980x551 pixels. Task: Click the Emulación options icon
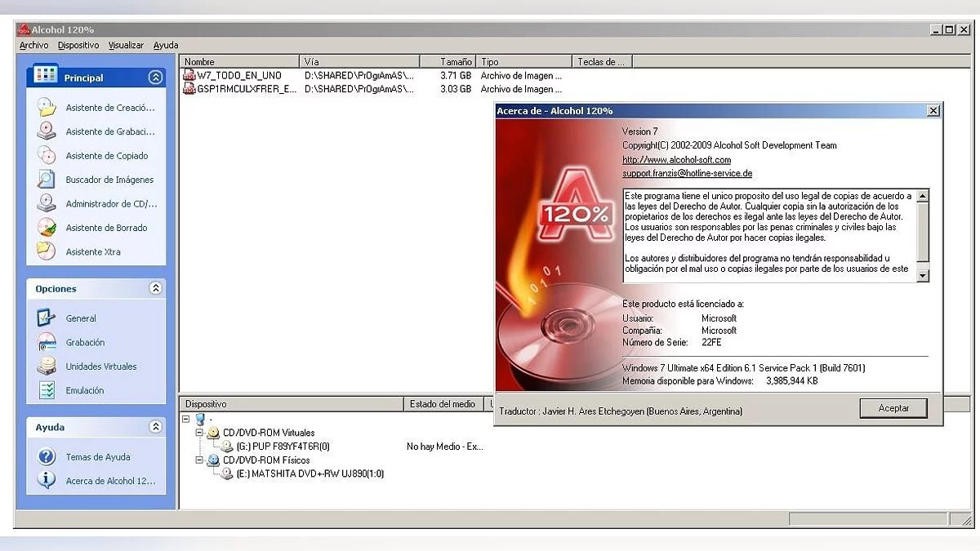[x=47, y=390]
